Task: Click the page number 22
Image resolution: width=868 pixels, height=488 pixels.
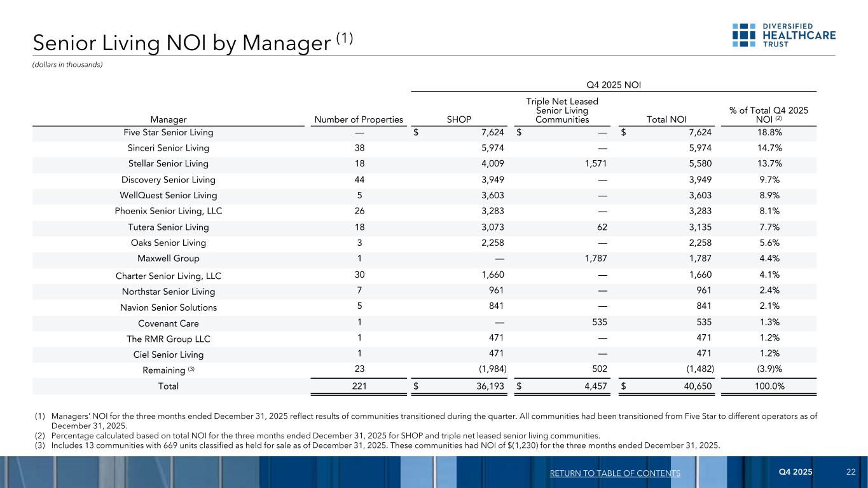Action: pyautogui.click(x=851, y=472)
